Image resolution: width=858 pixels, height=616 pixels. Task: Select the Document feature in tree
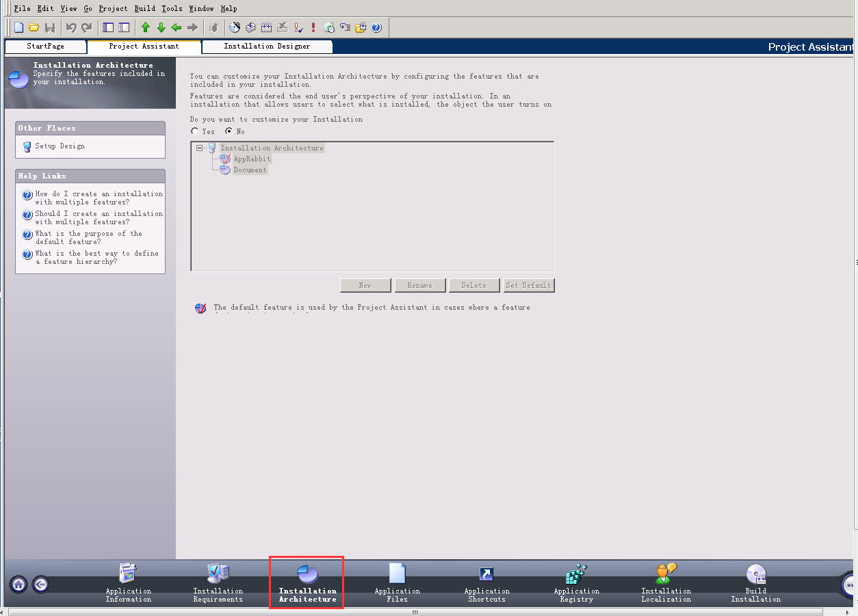click(x=250, y=170)
